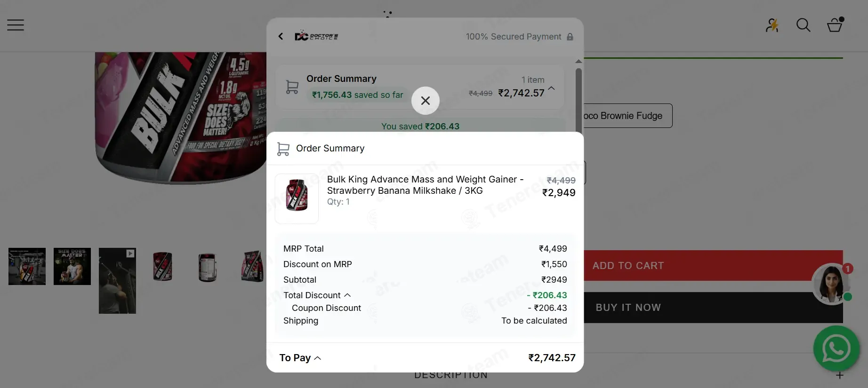Click the Doctor's Choice logo
Image resolution: width=868 pixels, height=388 pixels.
point(316,36)
